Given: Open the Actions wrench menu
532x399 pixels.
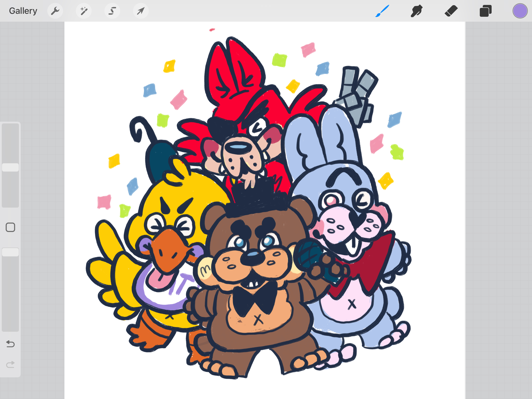Looking at the screenshot, I should [x=55, y=11].
